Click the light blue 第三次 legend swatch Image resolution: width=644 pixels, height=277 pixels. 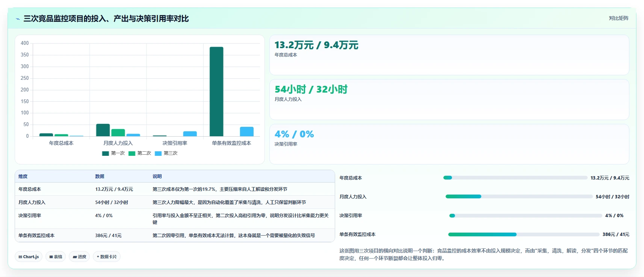[x=158, y=154]
